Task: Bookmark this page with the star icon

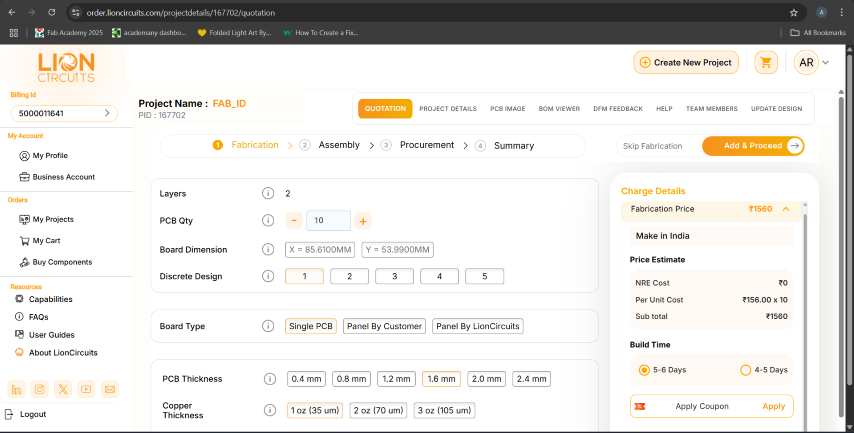Action: [x=794, y=13]
